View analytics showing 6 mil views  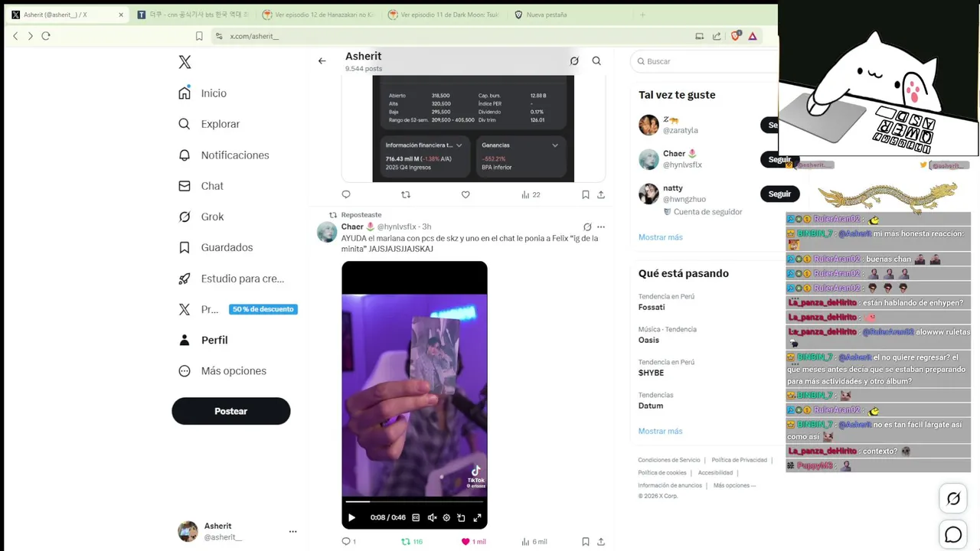[534, 541]
